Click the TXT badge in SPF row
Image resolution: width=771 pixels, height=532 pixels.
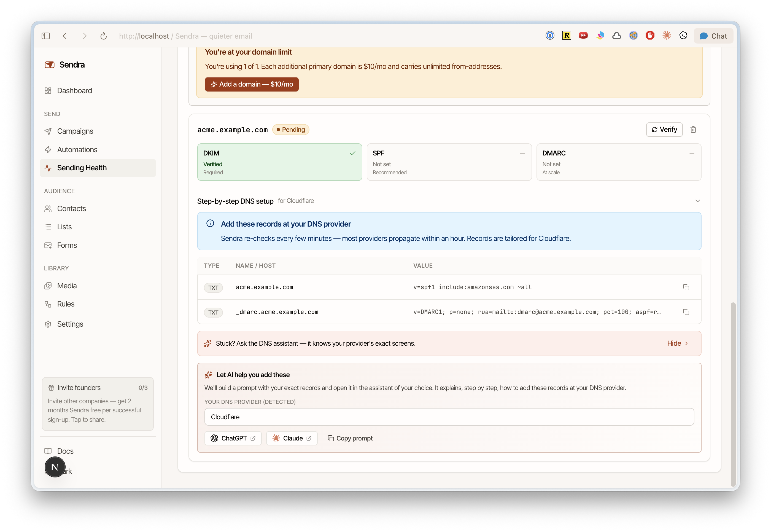click(213, 288)
